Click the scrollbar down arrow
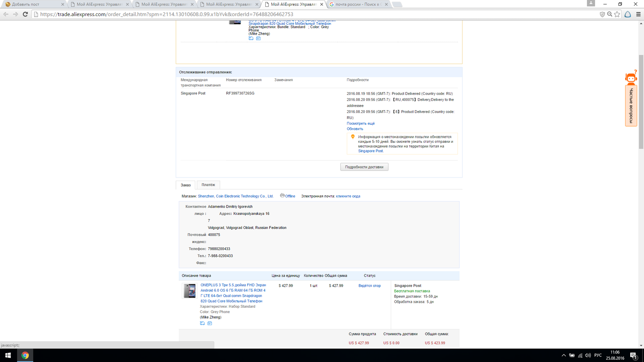The height and width of the screenshot is (362, 644). 641,346
